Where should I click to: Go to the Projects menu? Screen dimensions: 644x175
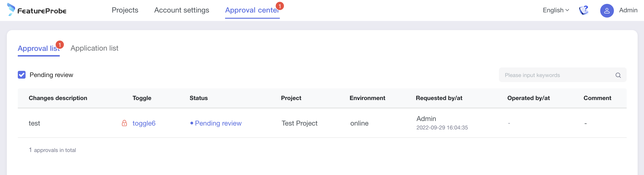[x=125, y=10]
